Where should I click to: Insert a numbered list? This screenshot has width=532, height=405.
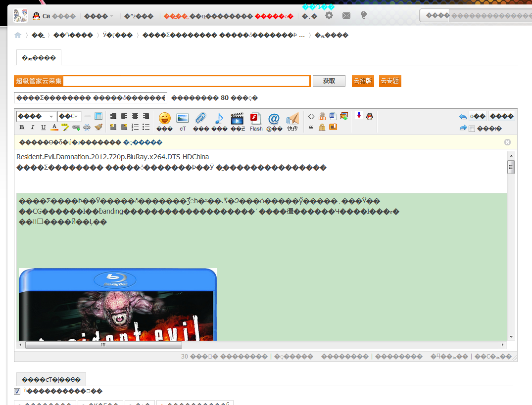[135, 127]
